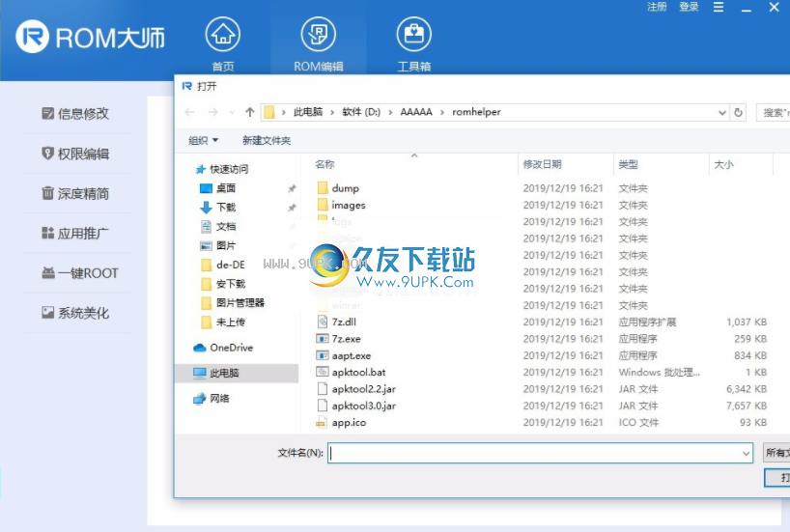Go forward in the open dialog
790x532 pixels.
pyautogui.click(x=213, y=112)
